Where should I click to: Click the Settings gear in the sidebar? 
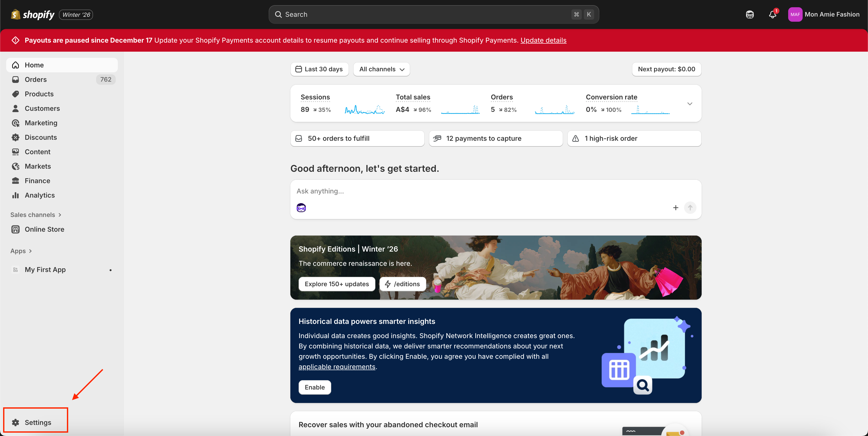point(16,422)
